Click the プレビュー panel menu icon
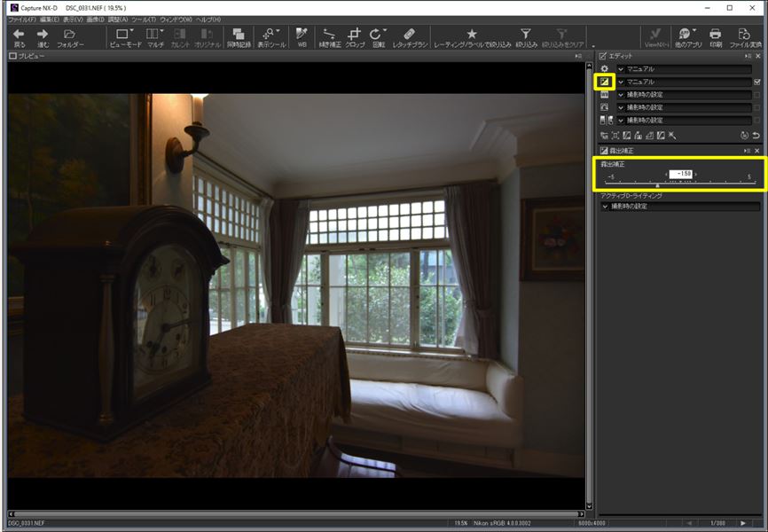The image size is (768, 532). pyautogui.click(x=578, y=57)
